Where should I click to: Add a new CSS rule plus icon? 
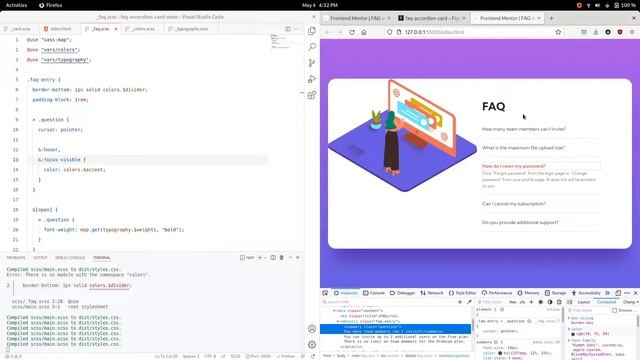click(531, 302)
